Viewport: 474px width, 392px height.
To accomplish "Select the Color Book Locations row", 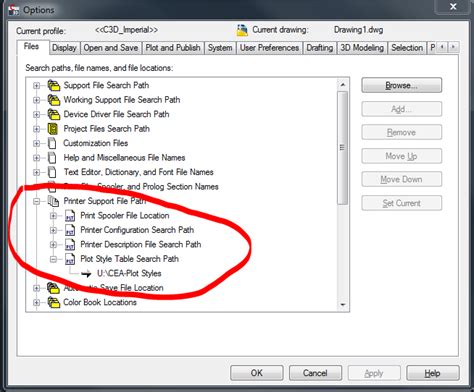I will coord(100,302).
